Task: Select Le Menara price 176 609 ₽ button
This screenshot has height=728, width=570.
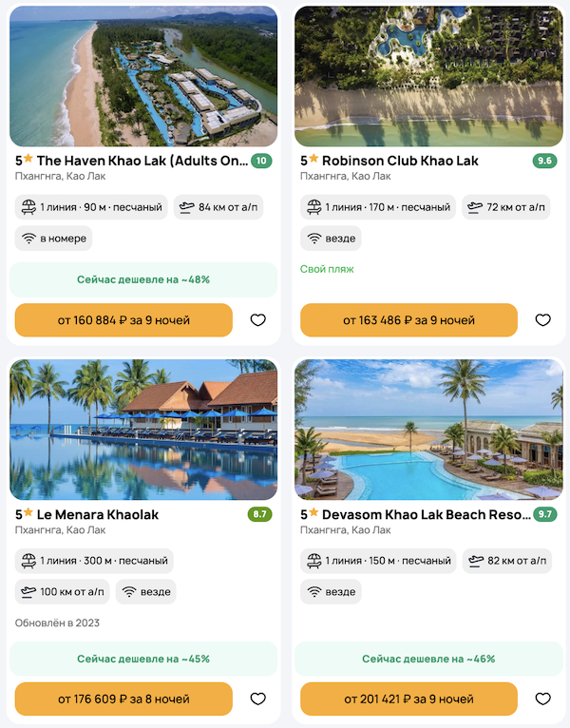Action: pos(123,699)
